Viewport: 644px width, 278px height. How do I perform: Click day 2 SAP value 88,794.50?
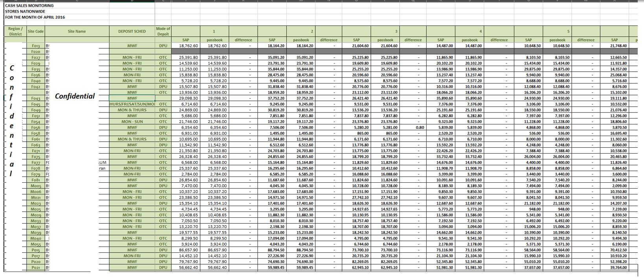[x=272, y=250]
